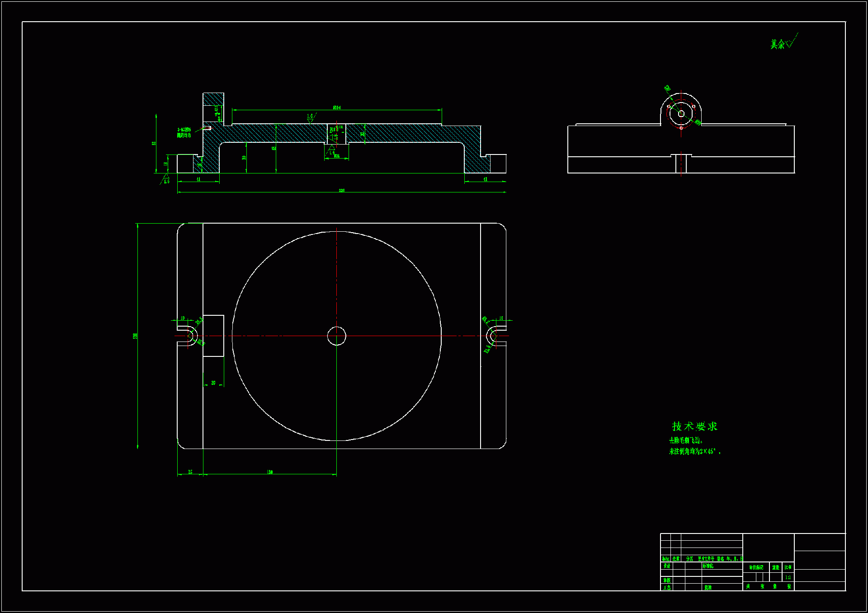Click the 320 overall length dimension

coord(342,191)
